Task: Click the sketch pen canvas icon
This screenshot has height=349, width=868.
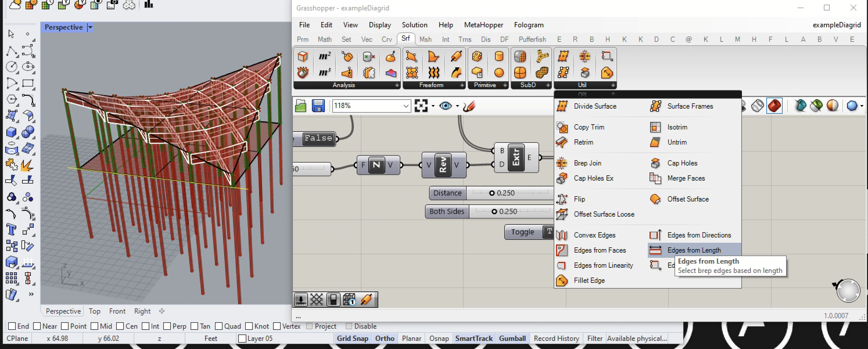Action: pyautogui.click(x=469, y=106)
